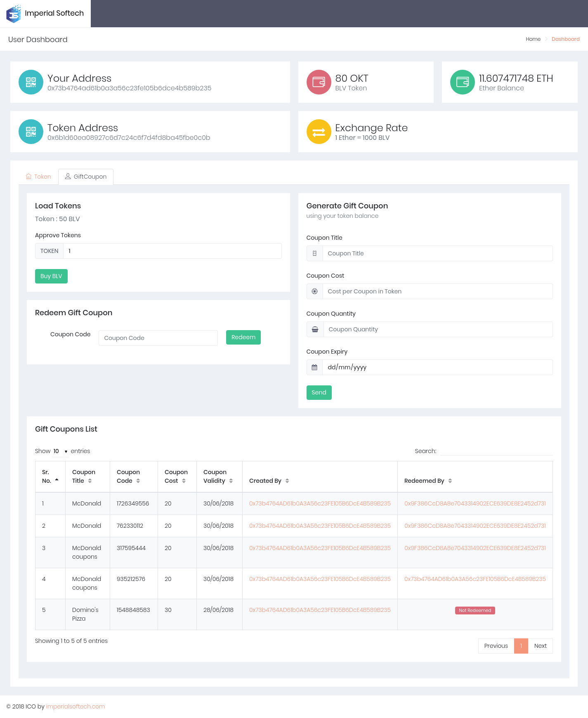Click coupon code 1726349556
The width and height of the screenshot is (588, 718).
[x=133, y=503]
